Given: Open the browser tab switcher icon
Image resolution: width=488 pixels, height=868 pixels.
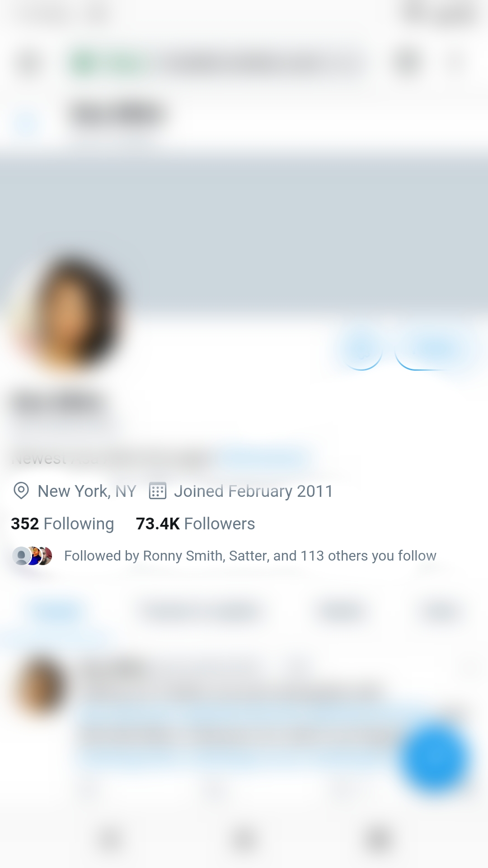Looking at the screenshot, I should pos(408,63).
